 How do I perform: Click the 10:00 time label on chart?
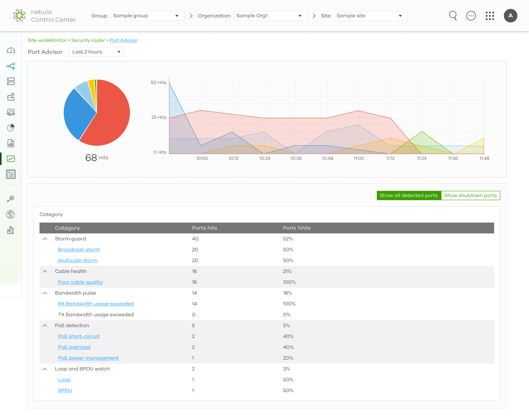point(202,159)
